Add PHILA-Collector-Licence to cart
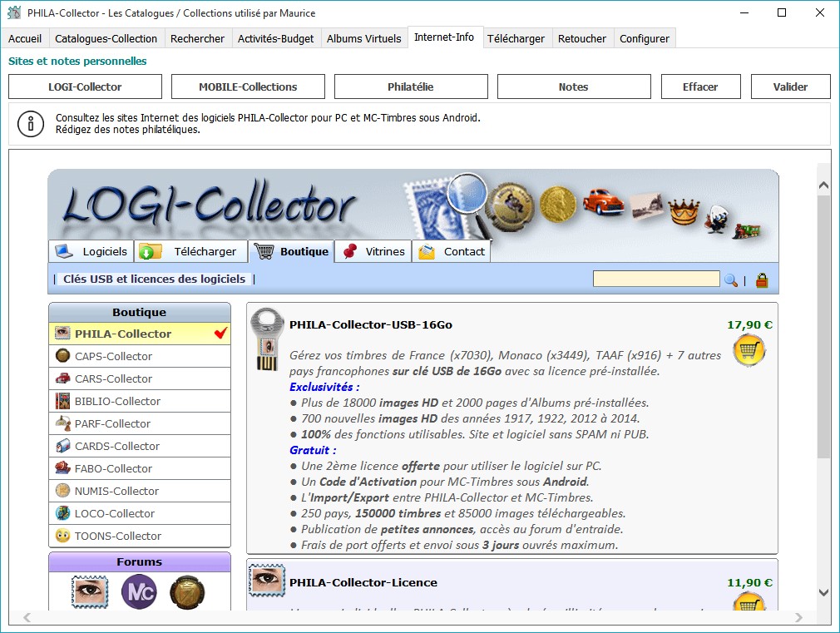Image resolution: width=840 pixels, height=633 pixels. pyautogui.click(x=749, y=602)
